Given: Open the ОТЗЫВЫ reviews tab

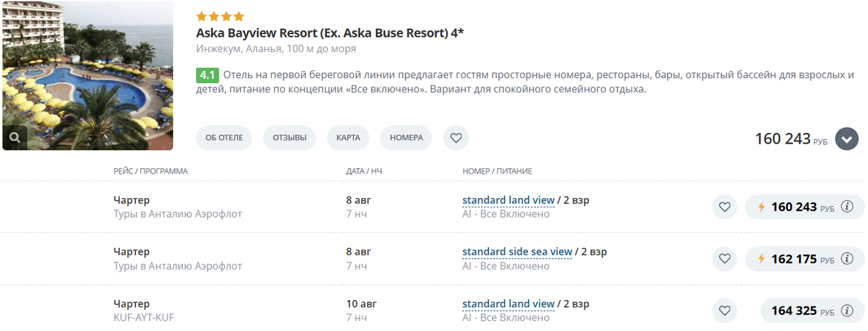Looking at the screenshot, I should click(289, 137).
